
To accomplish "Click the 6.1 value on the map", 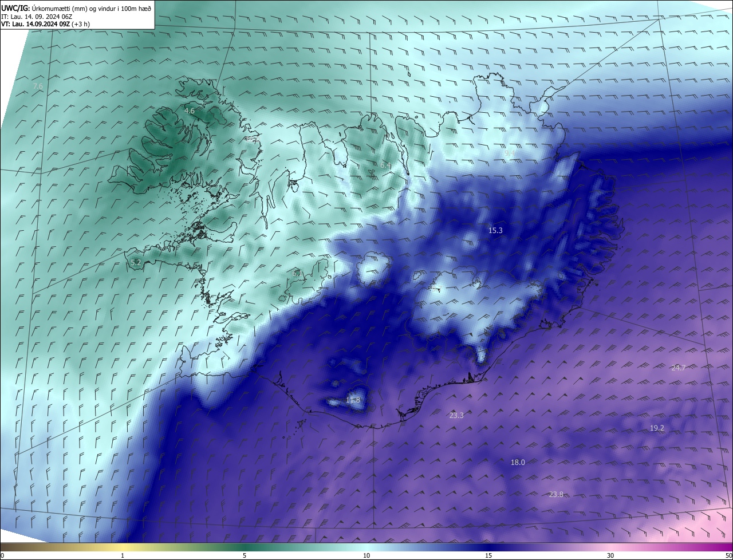I will pyautogui.click(x=297, y=274).
